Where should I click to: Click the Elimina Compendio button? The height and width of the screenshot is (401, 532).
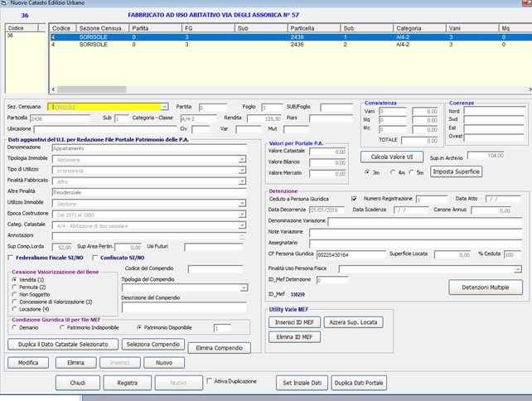pos(219,348)
